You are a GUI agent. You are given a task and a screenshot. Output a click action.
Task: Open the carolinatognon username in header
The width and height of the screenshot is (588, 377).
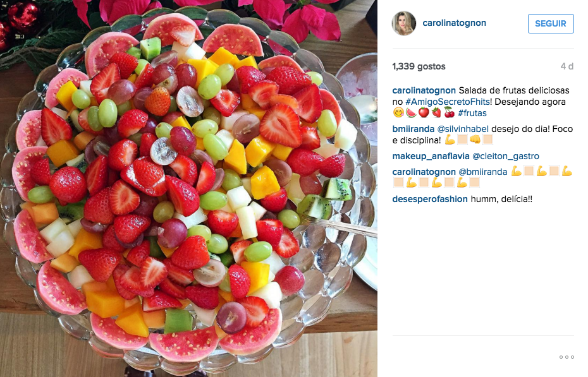(x=454, y=23)
